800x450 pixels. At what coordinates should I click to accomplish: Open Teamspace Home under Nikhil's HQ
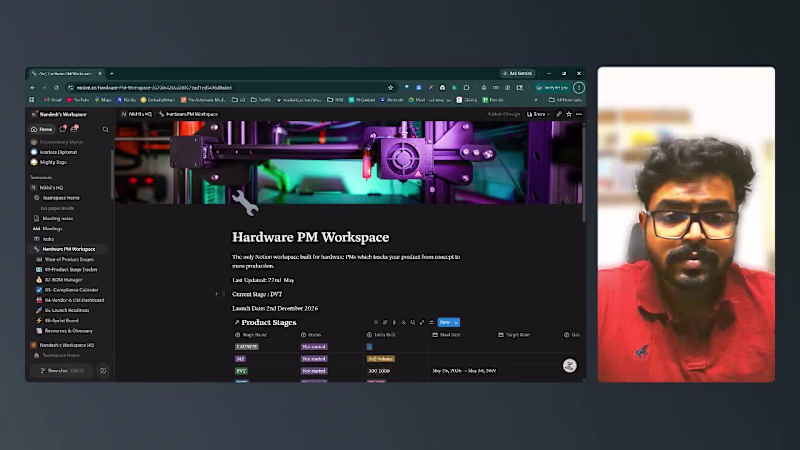click(57, 198)
